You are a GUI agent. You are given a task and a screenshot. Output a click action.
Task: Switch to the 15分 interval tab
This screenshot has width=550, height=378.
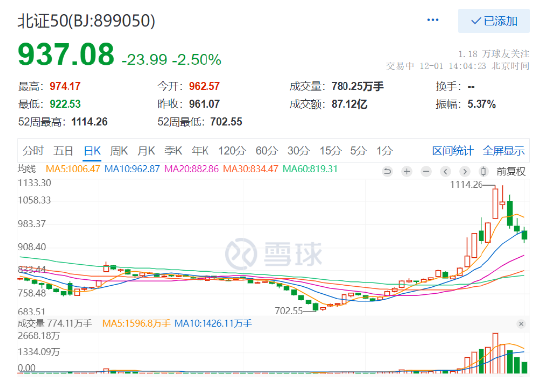pos(330,151)
